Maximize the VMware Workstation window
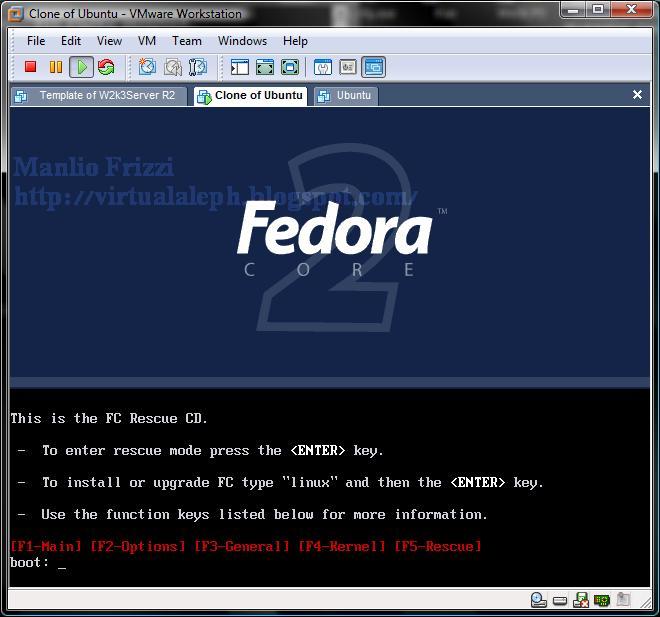660x617 pixels. 598,9
